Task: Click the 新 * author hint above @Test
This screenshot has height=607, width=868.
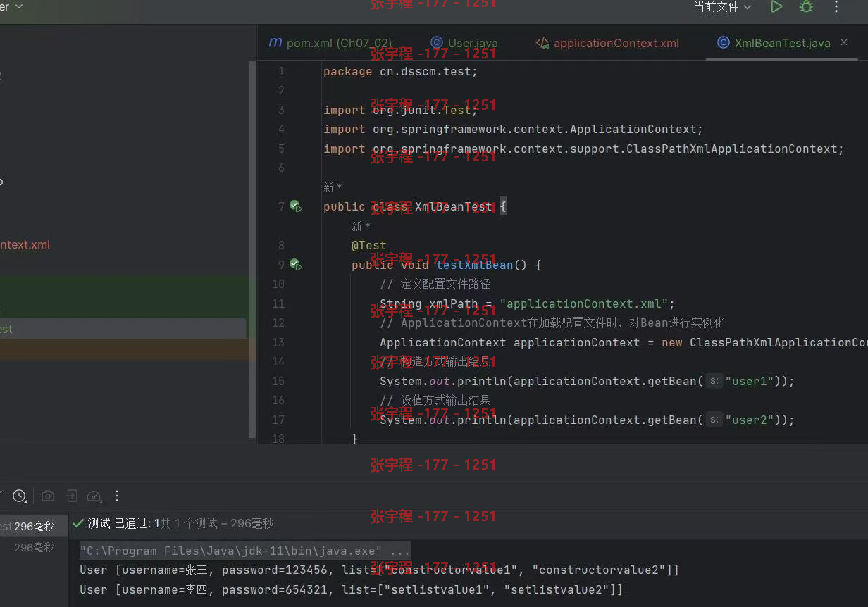Action: (361, 226)
